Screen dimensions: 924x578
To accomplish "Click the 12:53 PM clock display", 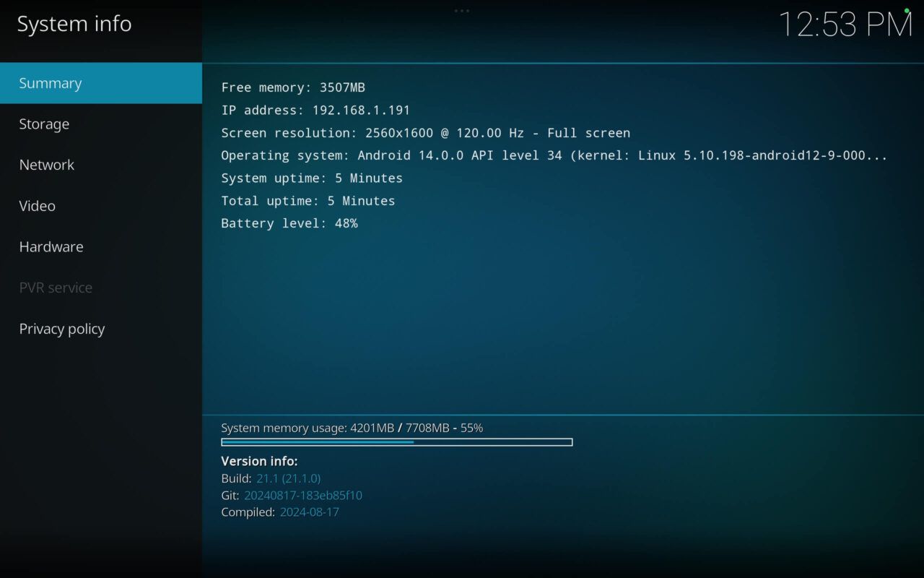I will (x=845, y=25).
